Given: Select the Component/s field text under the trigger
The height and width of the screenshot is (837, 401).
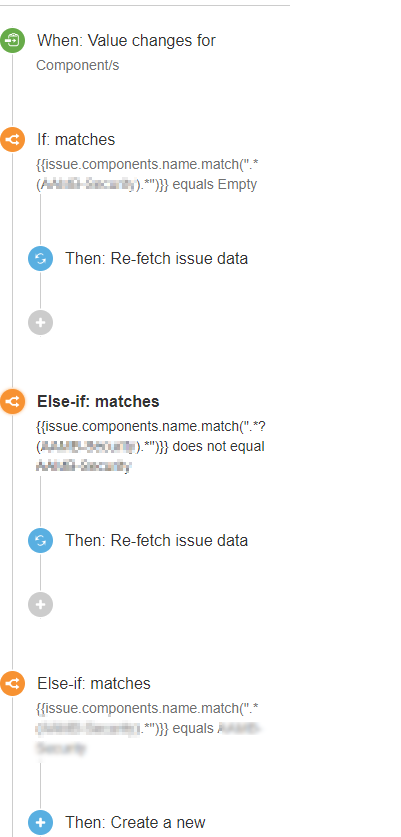Looking at the screenshot, I should (x=77, y=66).
